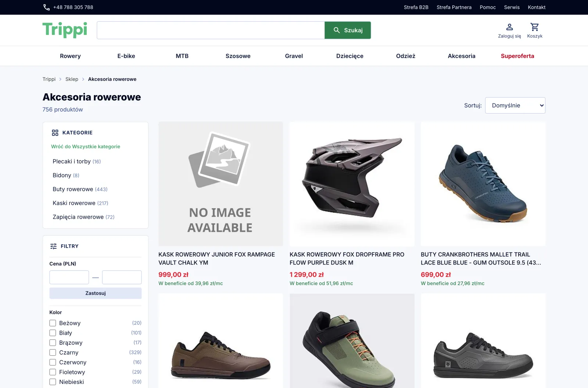The image size is (588, 388).
Task: Select the Buty rowerowe category
Action: [x=80, y=189]
